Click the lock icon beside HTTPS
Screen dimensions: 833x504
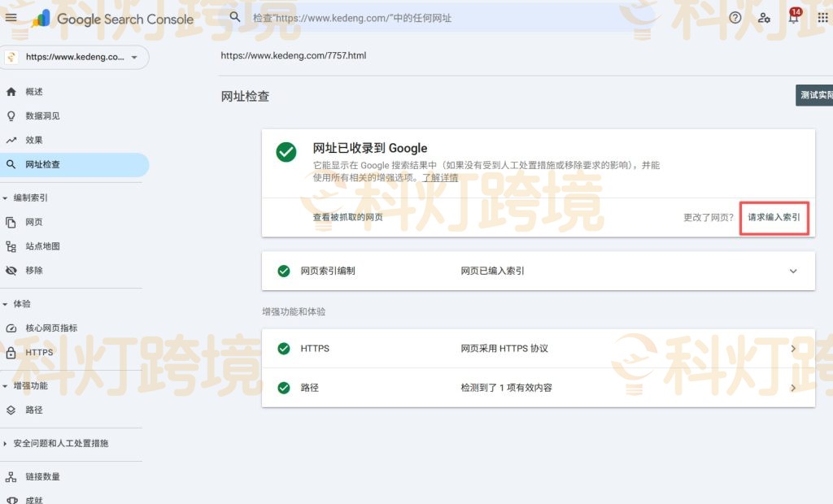pyautogui.click(x=11, y=352)
